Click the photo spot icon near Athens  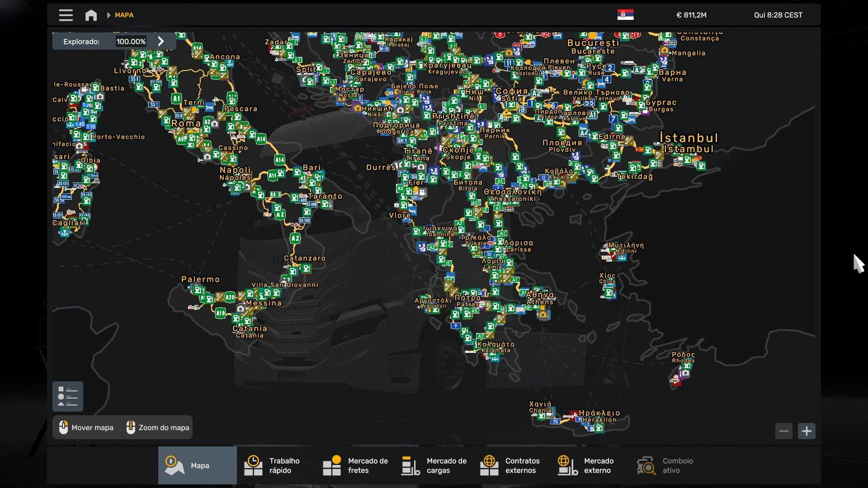(543, 315)
